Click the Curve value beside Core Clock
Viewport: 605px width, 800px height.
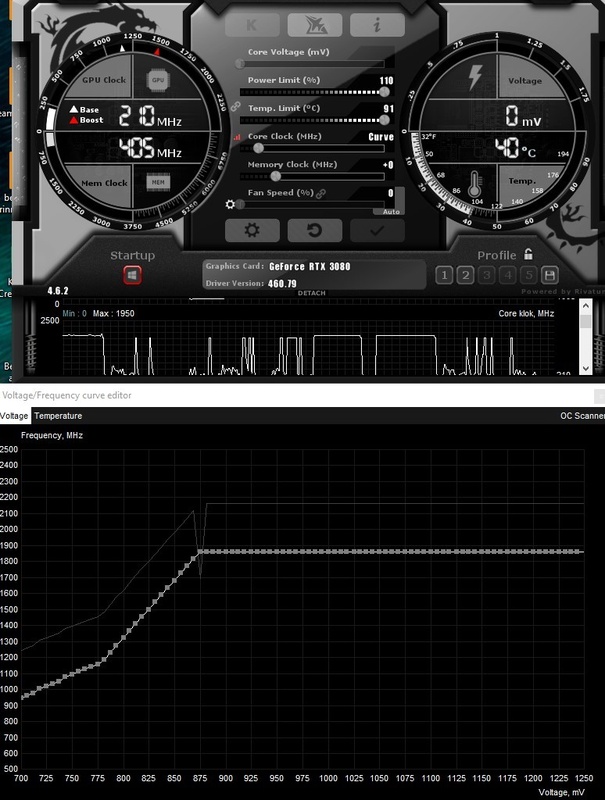381,137
